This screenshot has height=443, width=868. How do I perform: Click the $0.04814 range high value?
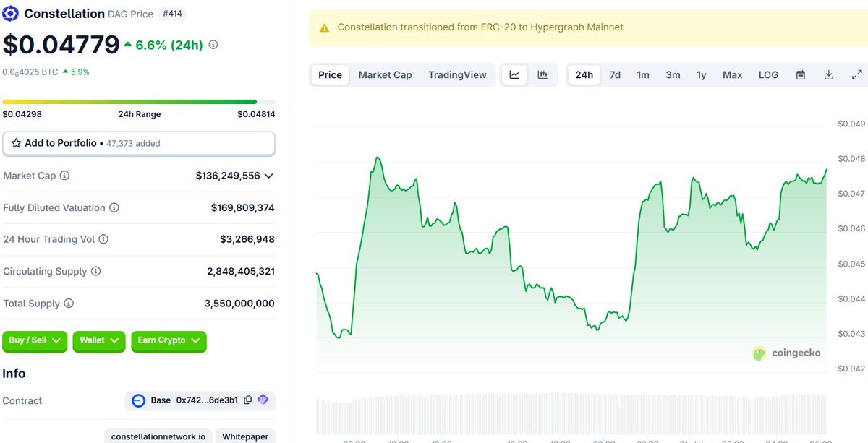[x=256, y=114]
